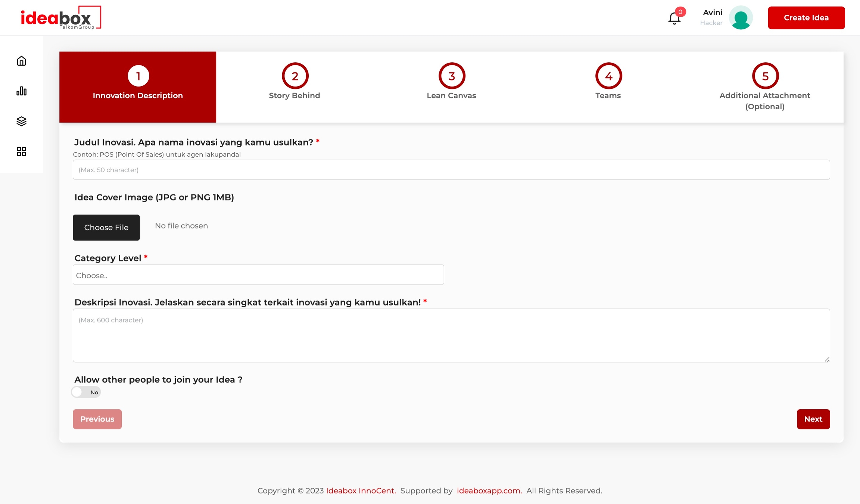The image size is (860, 504).
Task: Open the ideaboxapp.com footer link
Action: (x=489, y=491)
